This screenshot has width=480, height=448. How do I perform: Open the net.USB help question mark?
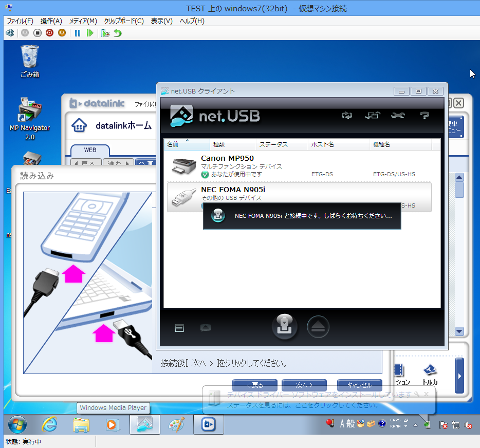pyautogui.click(x=424, y=116)
